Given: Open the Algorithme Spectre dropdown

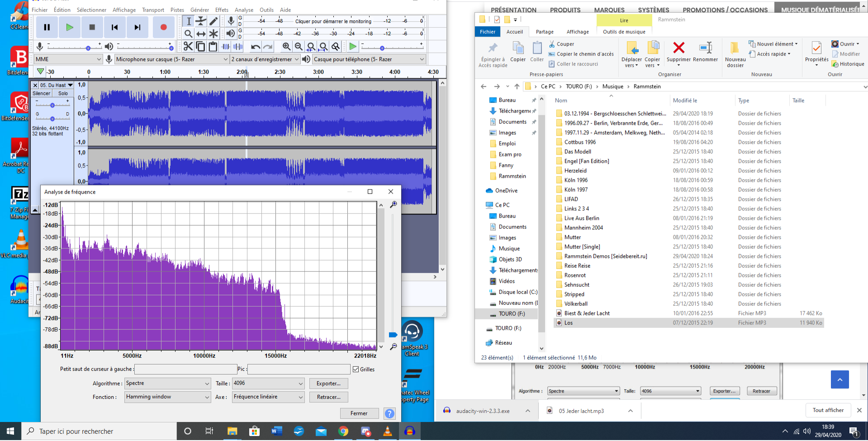Looking at the screenshot, I should point(168,384).
